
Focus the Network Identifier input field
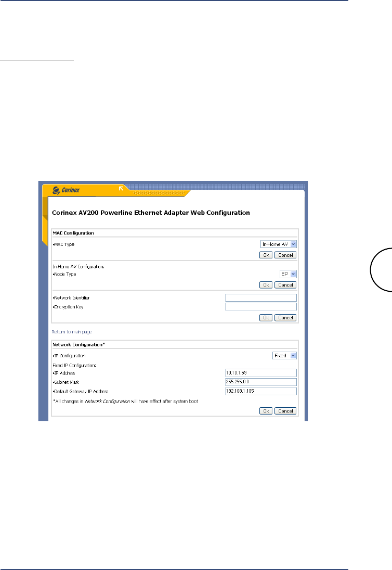pos(261,297)
